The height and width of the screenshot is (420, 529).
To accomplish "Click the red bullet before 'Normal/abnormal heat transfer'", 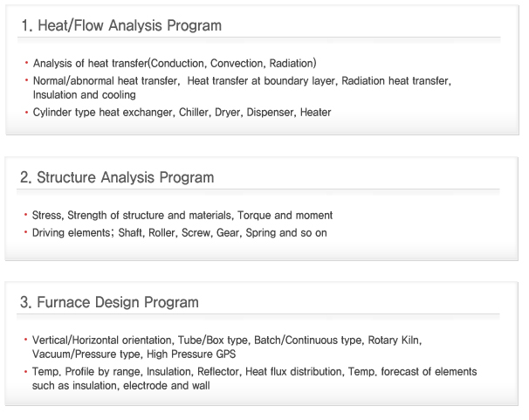I will coord(26,80).
